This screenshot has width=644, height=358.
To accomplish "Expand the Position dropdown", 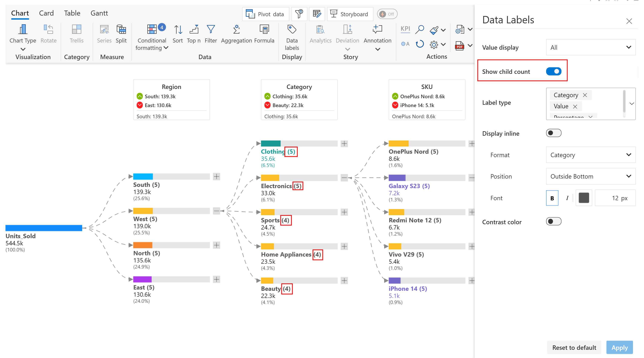I will coord(590,176).
